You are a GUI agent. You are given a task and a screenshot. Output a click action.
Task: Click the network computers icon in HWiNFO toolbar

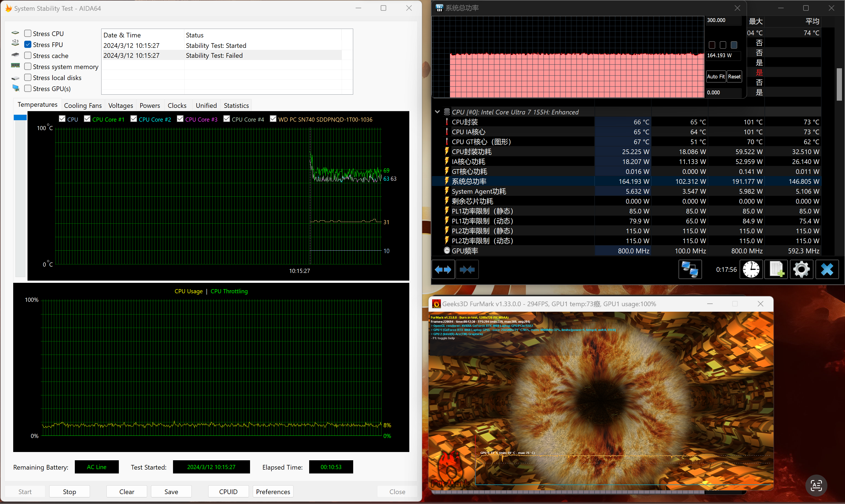[x=690, y=270]
